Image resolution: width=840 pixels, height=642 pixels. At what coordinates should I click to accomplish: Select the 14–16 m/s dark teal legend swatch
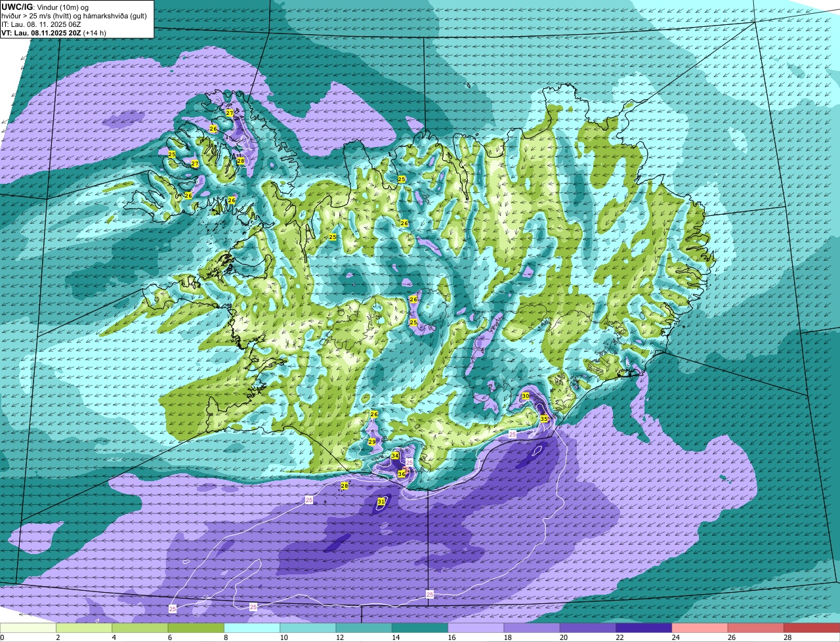420,628
